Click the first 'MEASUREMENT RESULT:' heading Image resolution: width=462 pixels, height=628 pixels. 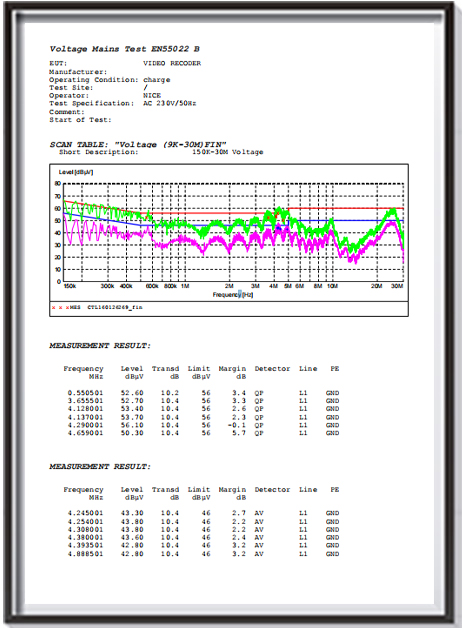pyautogui.click(x=100, y=346)
